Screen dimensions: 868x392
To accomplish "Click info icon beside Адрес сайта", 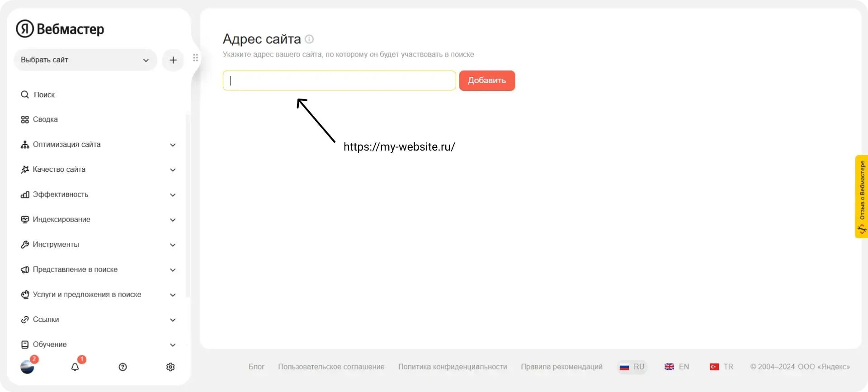I will [x=309, y=39].
